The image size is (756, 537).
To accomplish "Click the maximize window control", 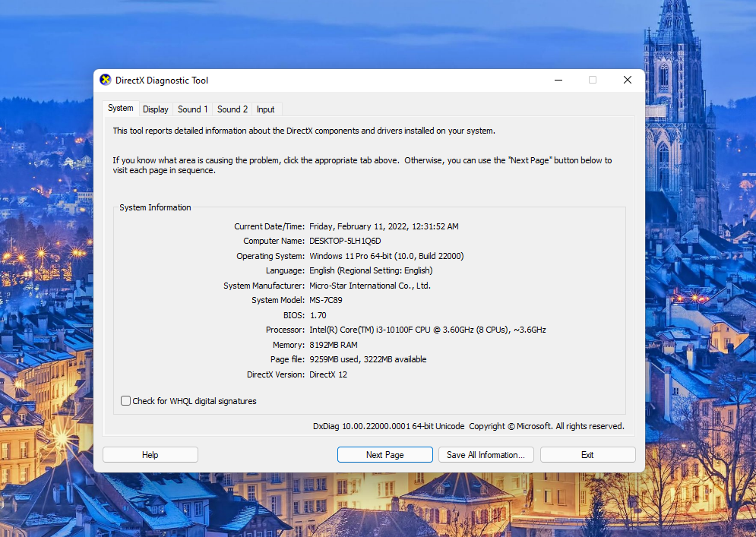I will pos(593,80).
